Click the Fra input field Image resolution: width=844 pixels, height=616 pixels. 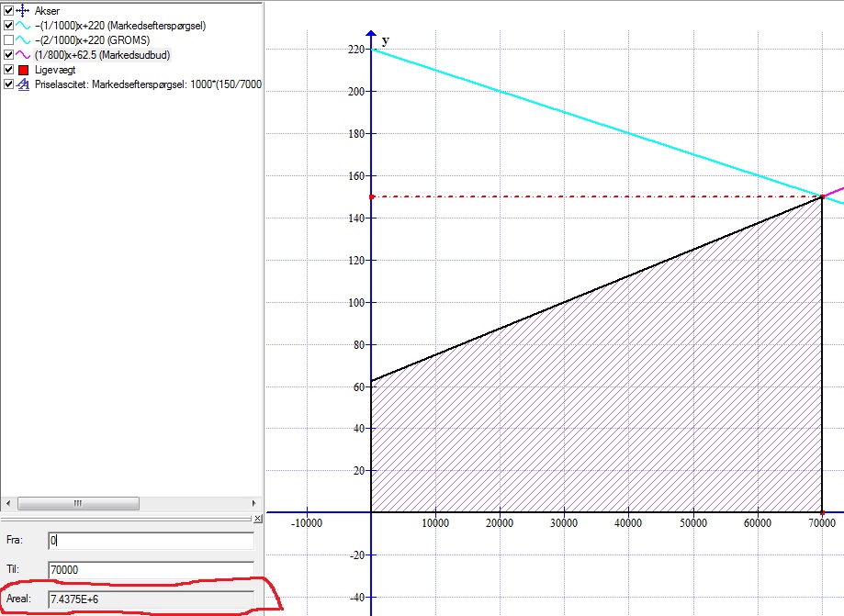pyautogui.click(x=151, y=540)
